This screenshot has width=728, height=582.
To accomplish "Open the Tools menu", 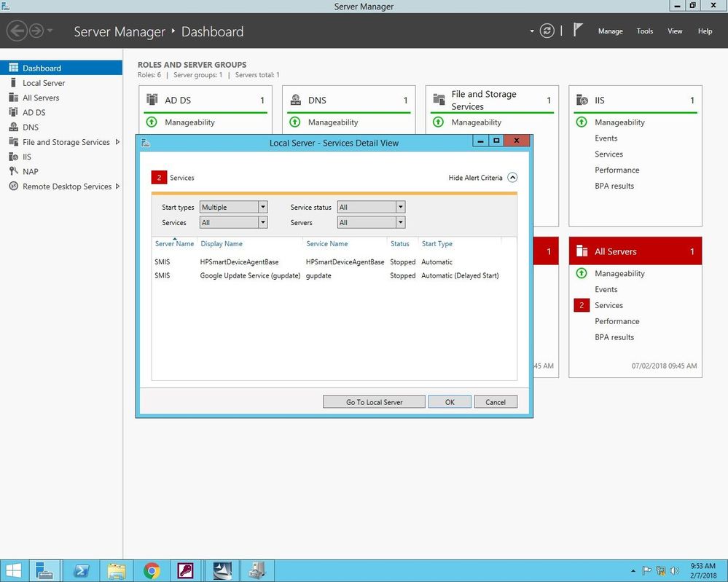I will 644,31.
